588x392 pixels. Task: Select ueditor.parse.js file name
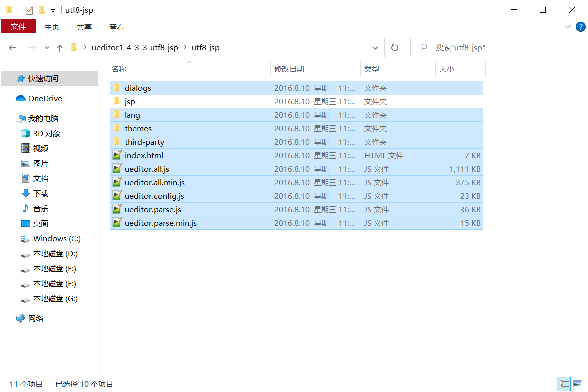point(153,209)
